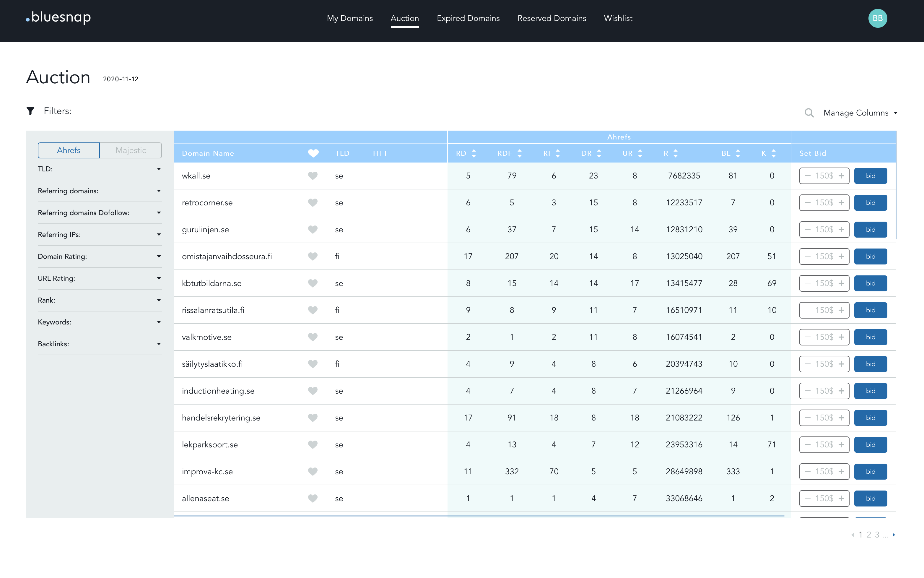Open the BB user avatar
The height and width of the screenshot is (578, 924).
coord(877,18)
